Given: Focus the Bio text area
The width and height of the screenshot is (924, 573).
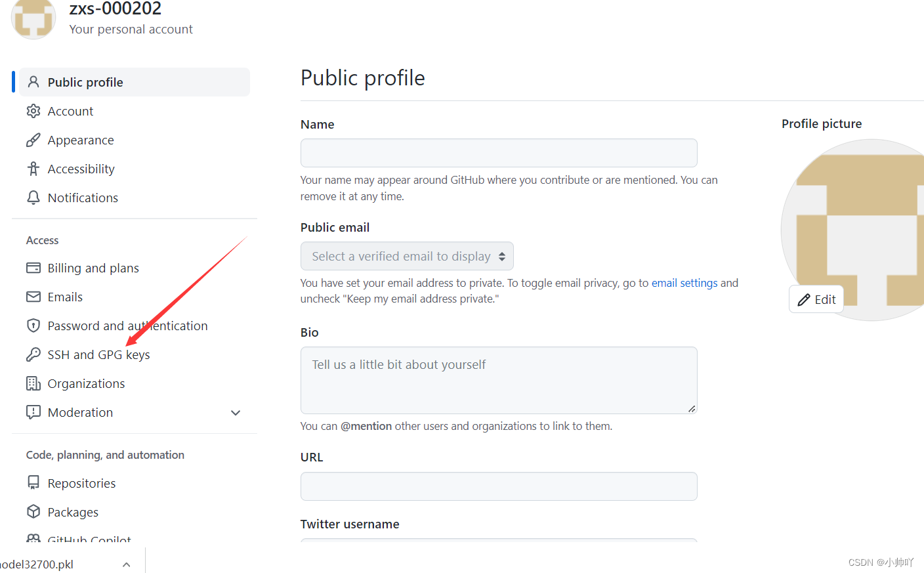Looking at the screenshot, I should click(499, 380).
